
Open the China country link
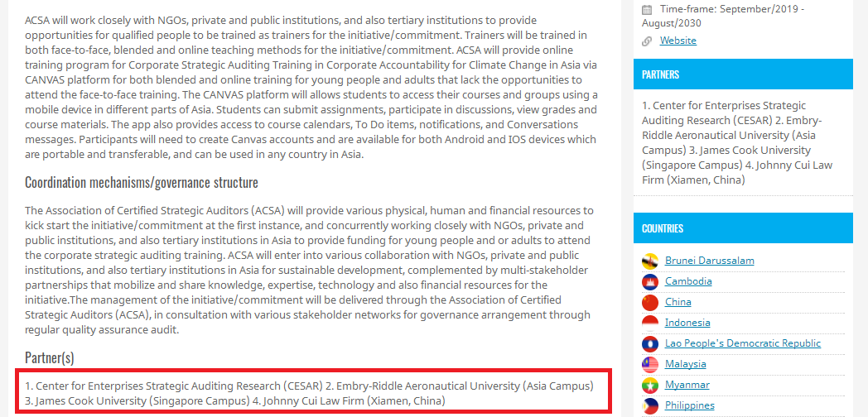pos(678,302)
